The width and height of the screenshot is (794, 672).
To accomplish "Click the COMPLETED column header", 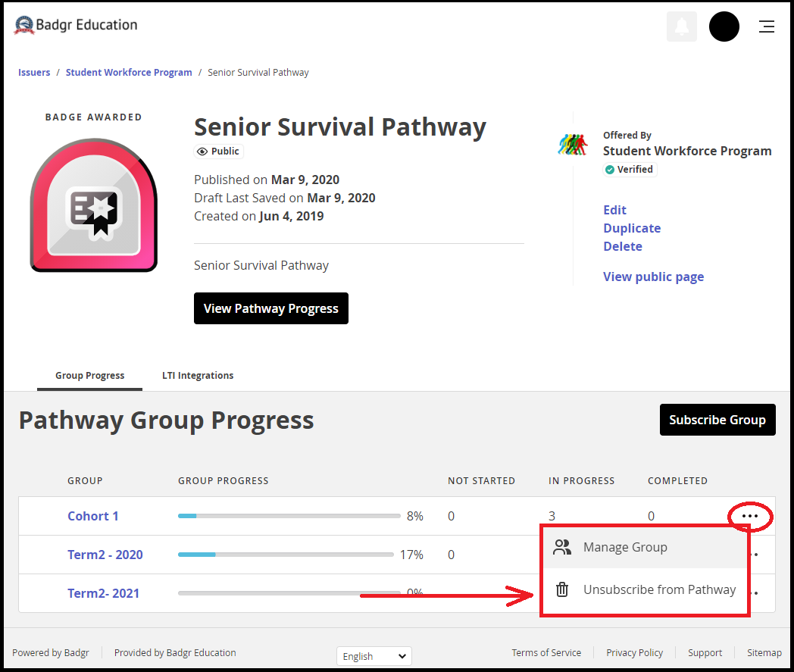I will tap(677, 480).
